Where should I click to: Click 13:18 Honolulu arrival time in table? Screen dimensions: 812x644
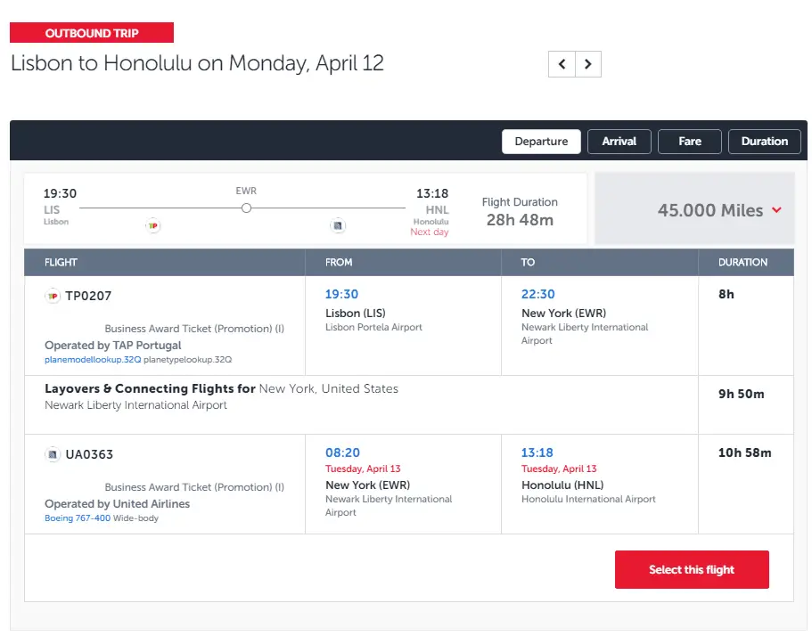click(x=537, y=452)
